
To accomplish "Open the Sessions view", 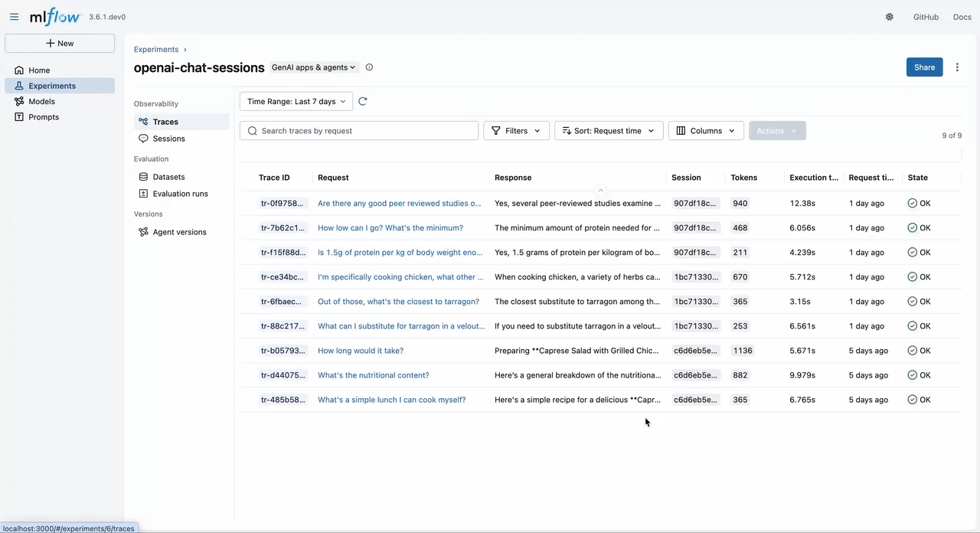I will pyautogui.click(x=168, y=139).
